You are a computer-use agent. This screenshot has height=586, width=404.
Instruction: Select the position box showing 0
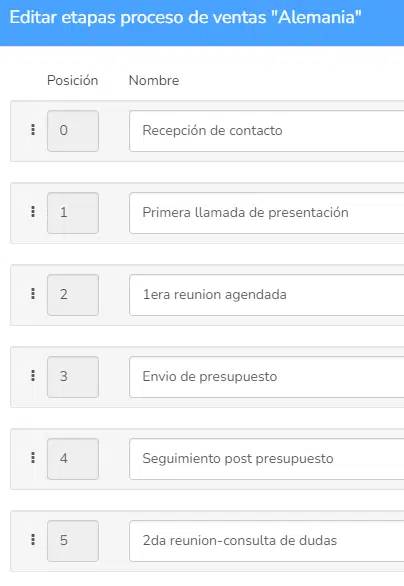[x=73, y=131]
